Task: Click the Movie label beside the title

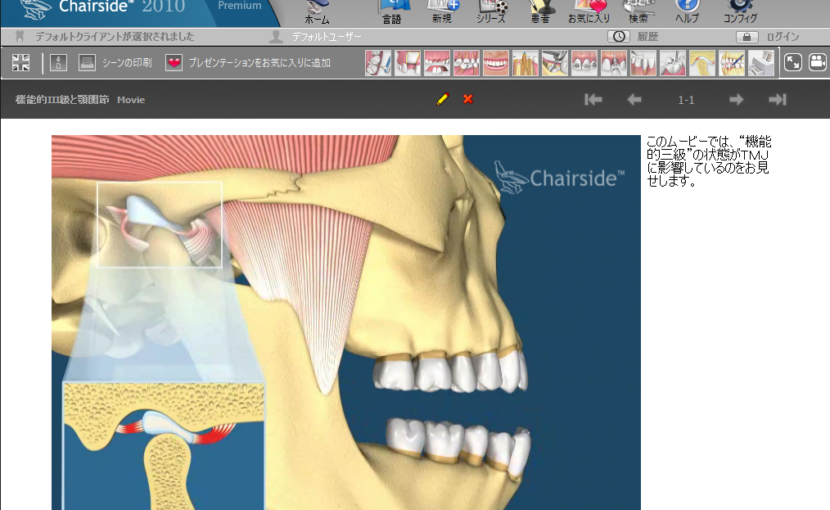Action: (x=131, y=100)
